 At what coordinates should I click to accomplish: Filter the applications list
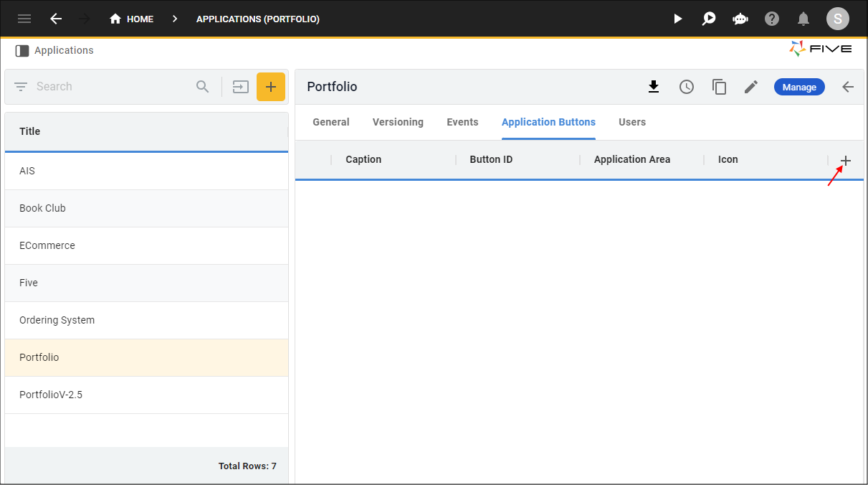pos(19,86)
